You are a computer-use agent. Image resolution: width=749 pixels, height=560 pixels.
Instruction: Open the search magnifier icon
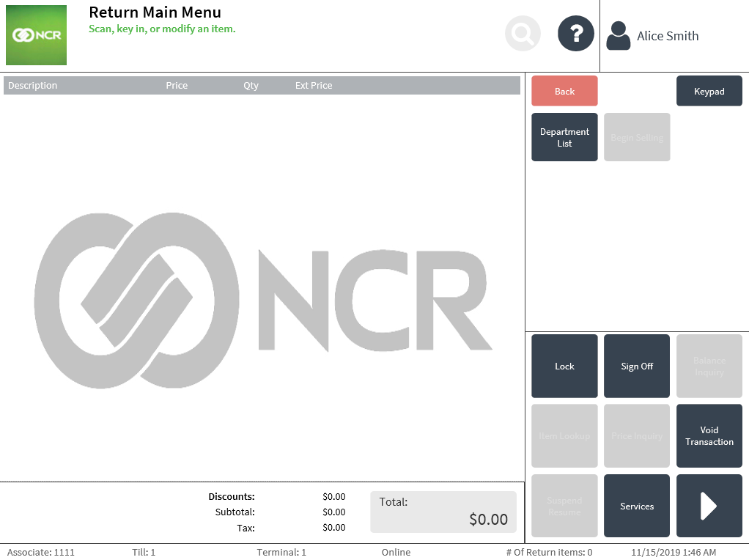tap(522, 33)
